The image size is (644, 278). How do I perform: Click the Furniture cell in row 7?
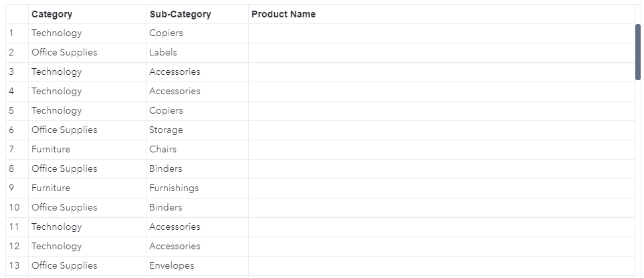pos(51,150)
